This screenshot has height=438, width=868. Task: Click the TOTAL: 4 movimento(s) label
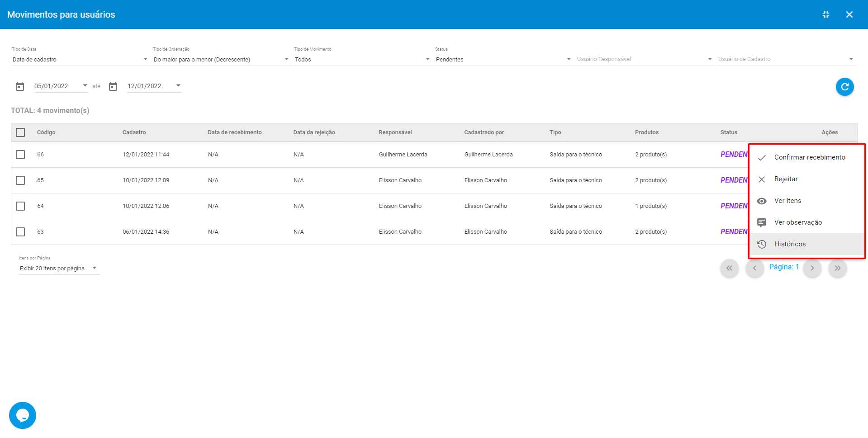click(50, 111)
